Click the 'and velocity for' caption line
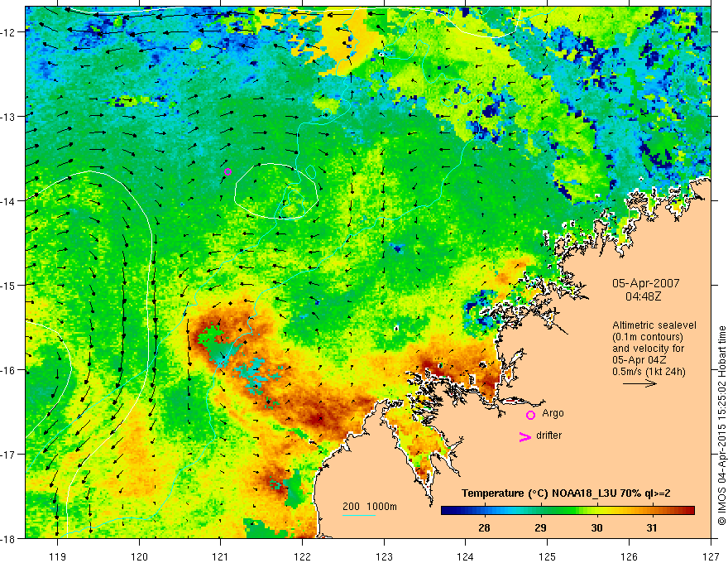728x563 pixels. (648, 349)
